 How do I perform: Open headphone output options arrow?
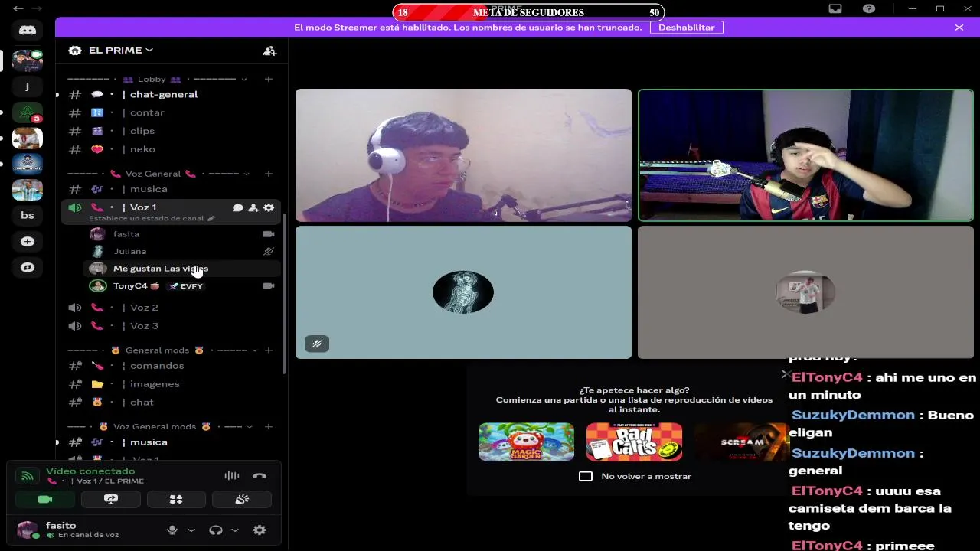point(235,530)
